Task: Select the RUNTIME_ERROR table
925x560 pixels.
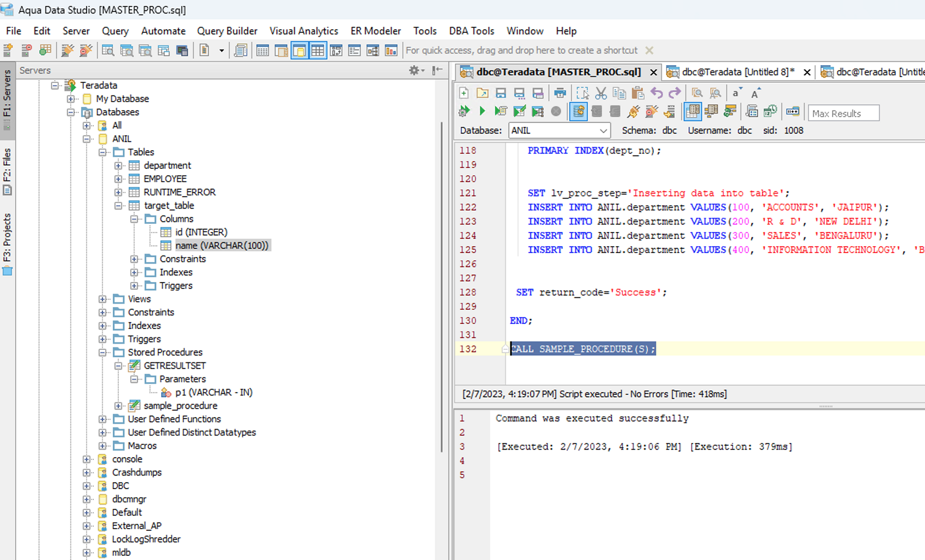Action: pos(179,192)
